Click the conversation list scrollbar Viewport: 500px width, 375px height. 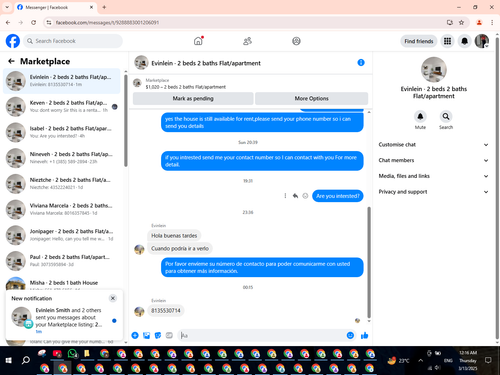126,120
